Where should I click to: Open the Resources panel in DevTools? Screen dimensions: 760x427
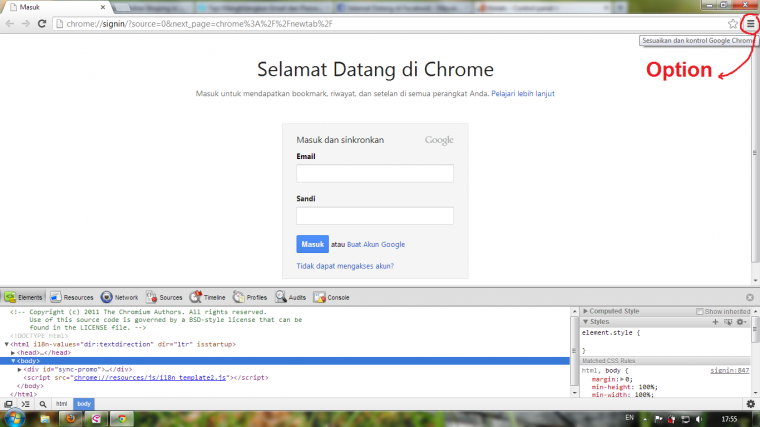point(72,297)
